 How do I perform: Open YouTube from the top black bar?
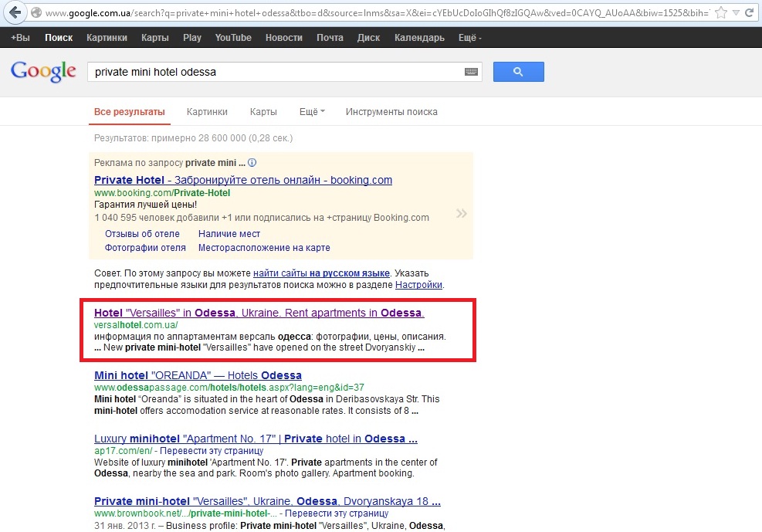tap(233, 38)
